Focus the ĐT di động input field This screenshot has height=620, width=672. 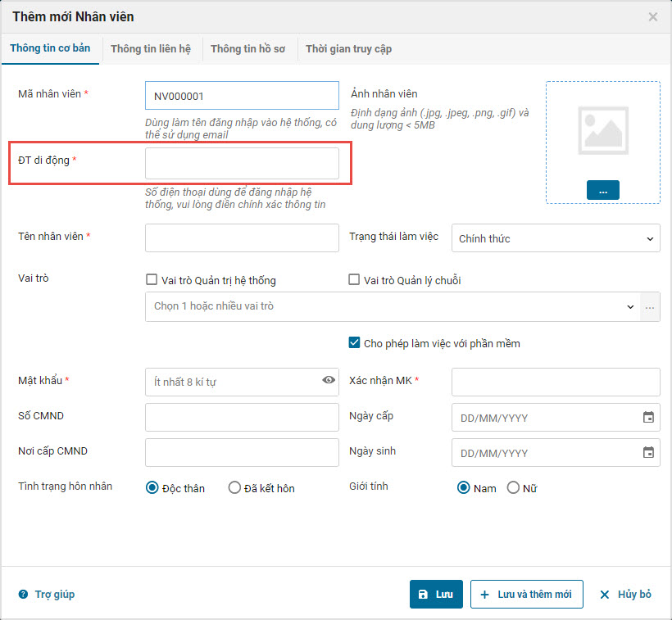click(x=242, y=163)
